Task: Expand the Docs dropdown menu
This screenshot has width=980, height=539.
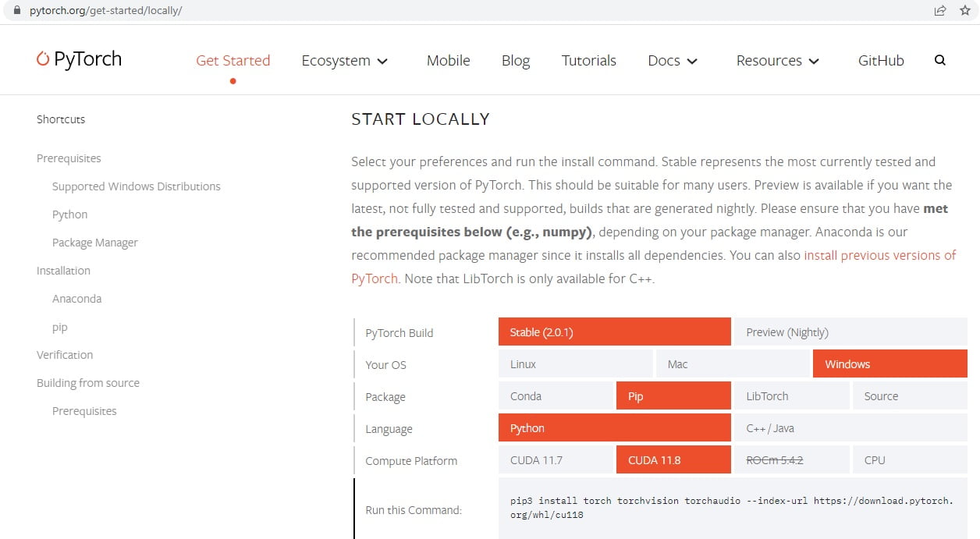Action: (673, 60)
